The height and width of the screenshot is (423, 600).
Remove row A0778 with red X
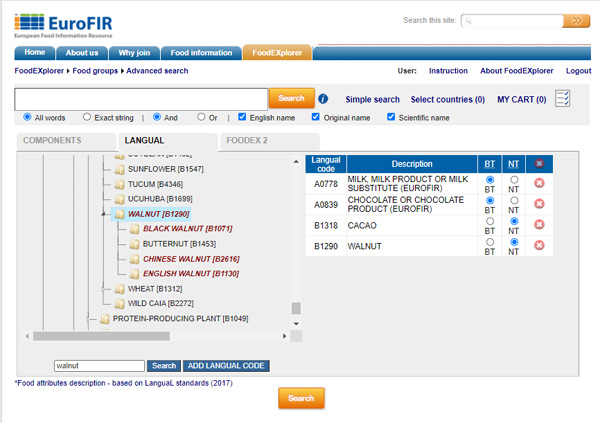[539, 183]
